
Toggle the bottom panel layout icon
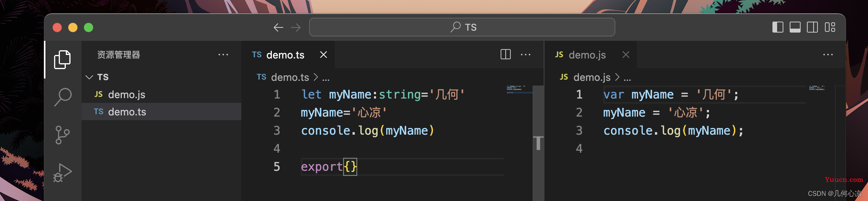(795, 27)
